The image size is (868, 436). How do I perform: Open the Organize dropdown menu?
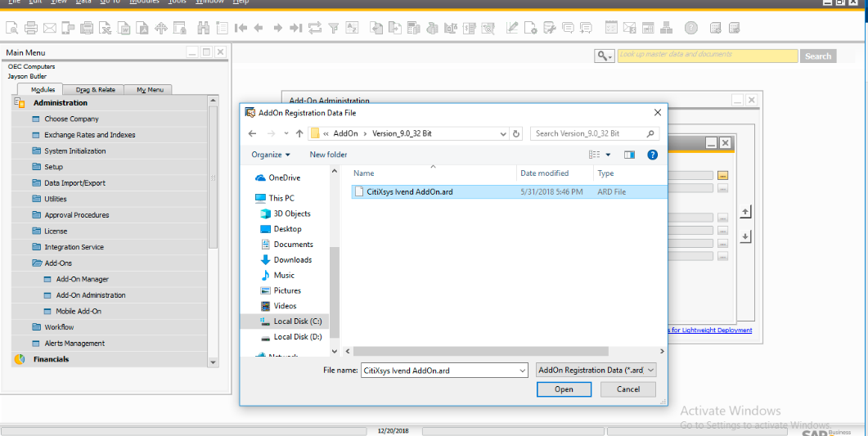[271, 155]
